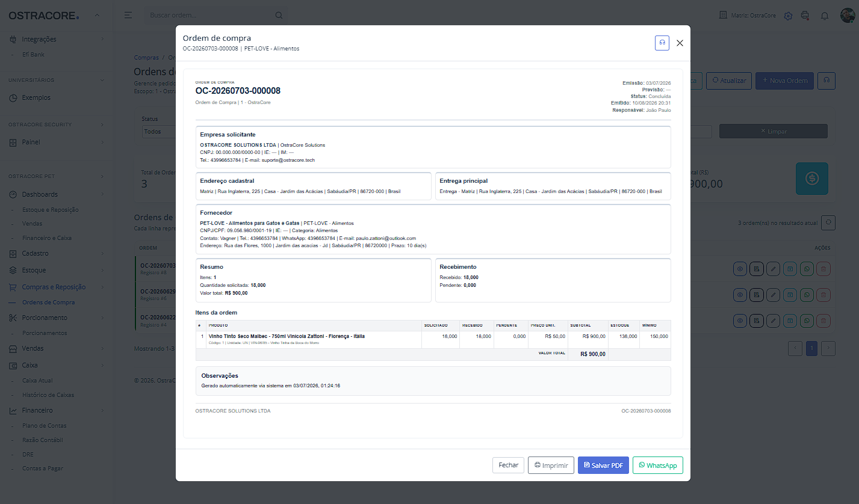This screenshot has width=859, height=504.
Task: Edit order OC-20260703 with the pencil icon
Action: [x=774, y=269]
